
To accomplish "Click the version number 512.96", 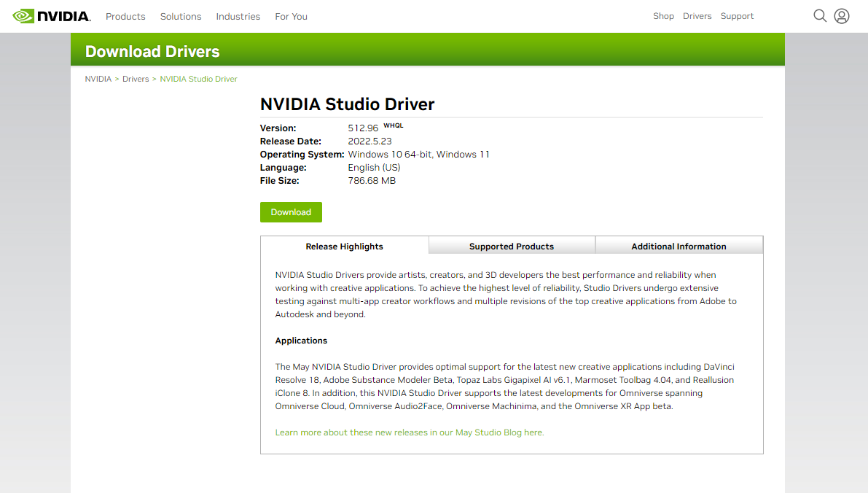I will pyautogui.click(x=363, y=128).
